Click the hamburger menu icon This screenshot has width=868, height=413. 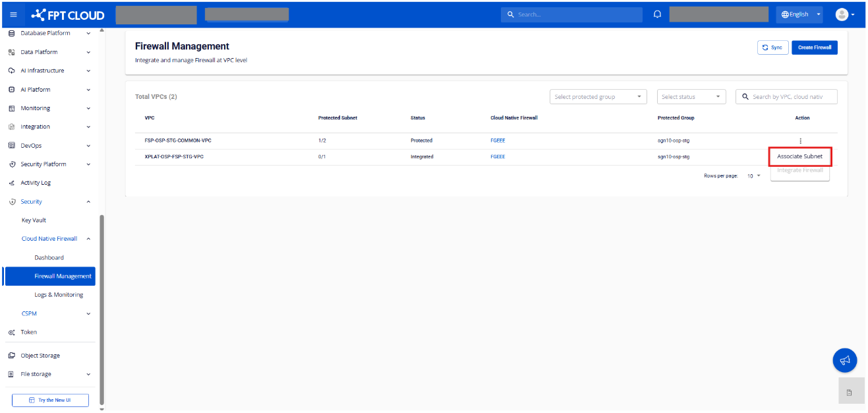13,15
